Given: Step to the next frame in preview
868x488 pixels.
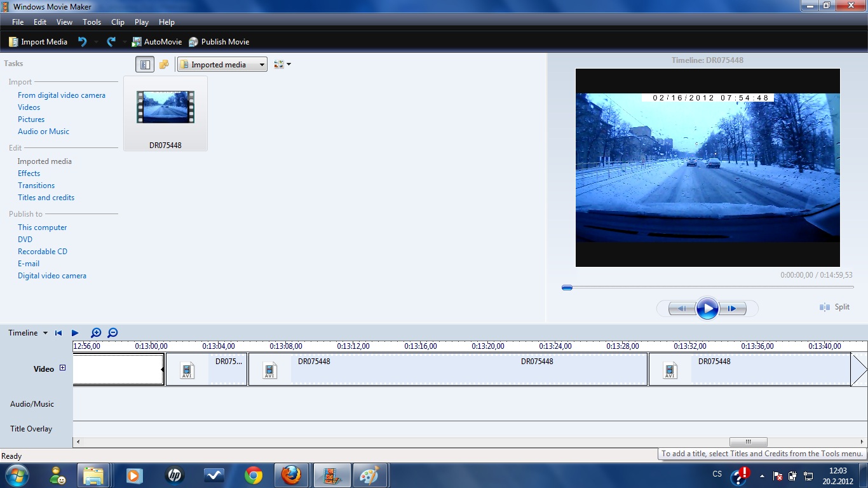Looking at the screenshot, I should point(733,309).
